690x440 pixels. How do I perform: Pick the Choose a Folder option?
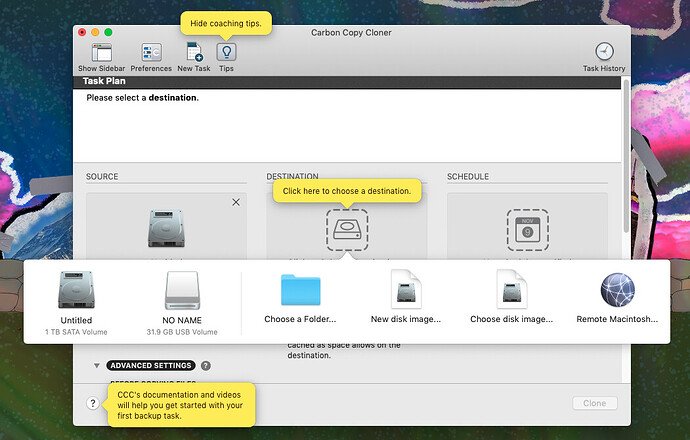pyautogui.click(x=300, y=298)
